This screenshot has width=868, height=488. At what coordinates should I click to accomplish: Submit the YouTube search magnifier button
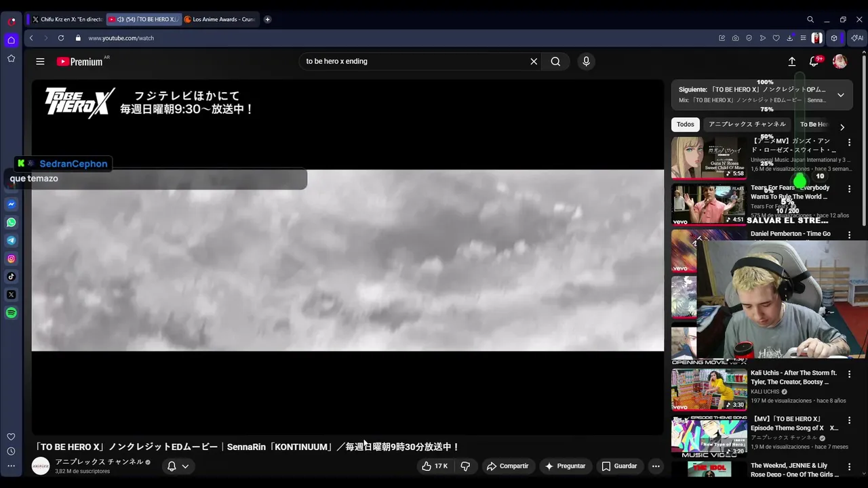pyautogui.click(x=555, y=61)
